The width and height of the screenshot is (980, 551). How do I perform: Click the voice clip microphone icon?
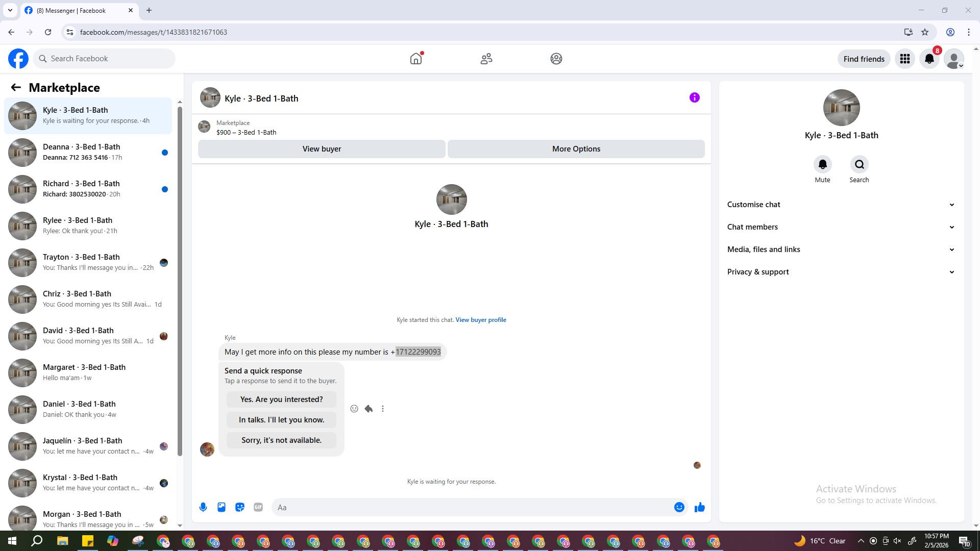click(x=203, y=507)
